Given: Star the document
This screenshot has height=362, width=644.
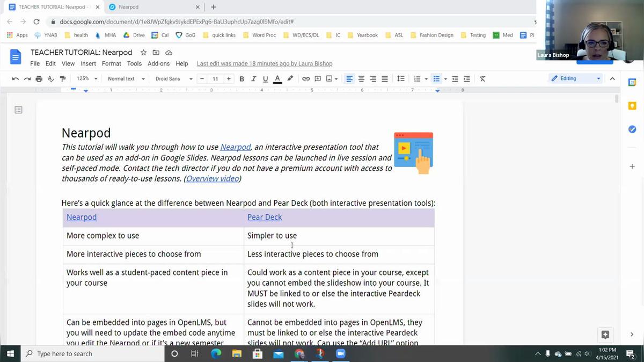Looking at the screenshot, I should (143, 53).
